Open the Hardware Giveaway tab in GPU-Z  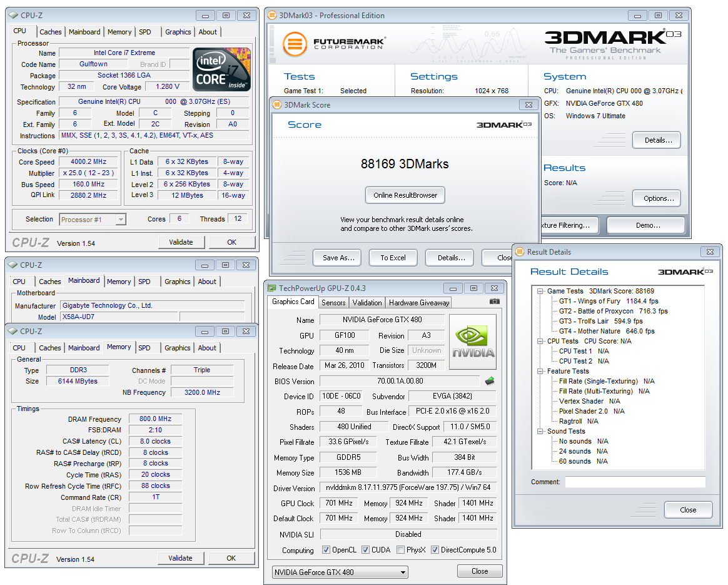pyautogui.click(x=419, y=303)
